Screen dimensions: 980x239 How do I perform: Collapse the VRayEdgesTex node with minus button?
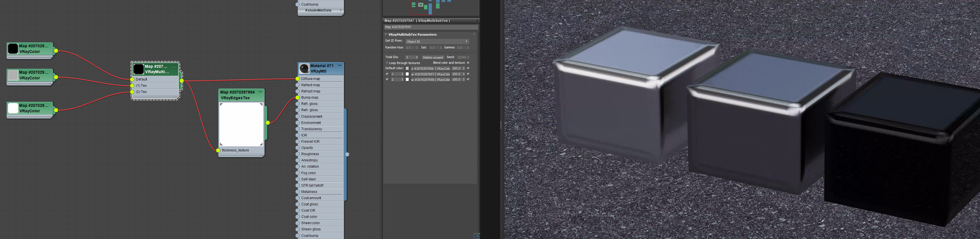click(260, 92)
